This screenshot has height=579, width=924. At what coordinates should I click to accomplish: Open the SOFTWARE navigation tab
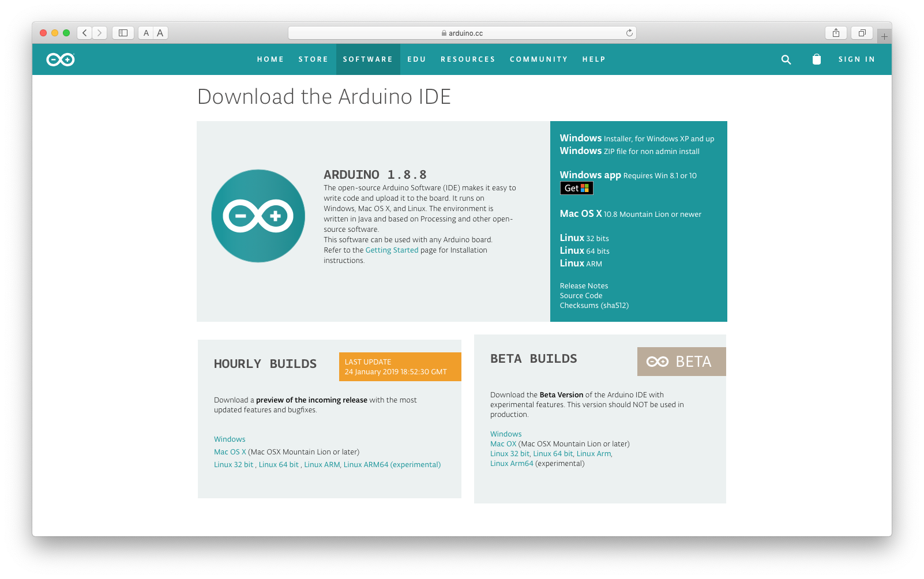click(x=367, y=59)
